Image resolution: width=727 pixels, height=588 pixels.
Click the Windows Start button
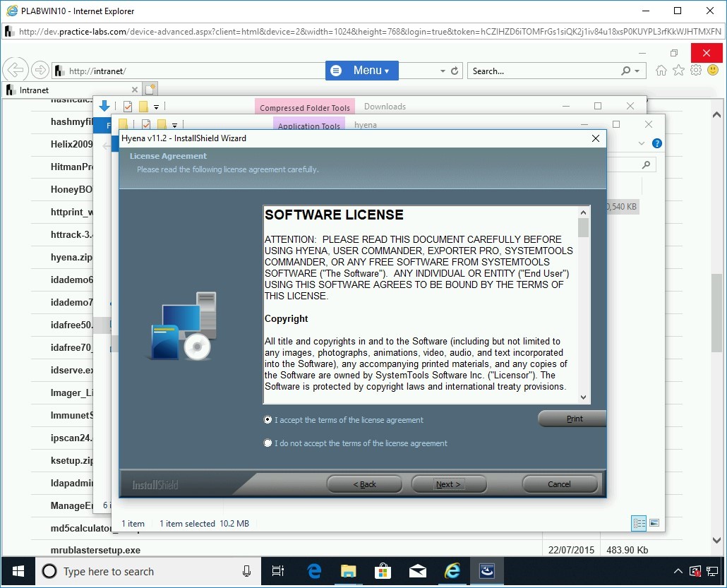18,571
